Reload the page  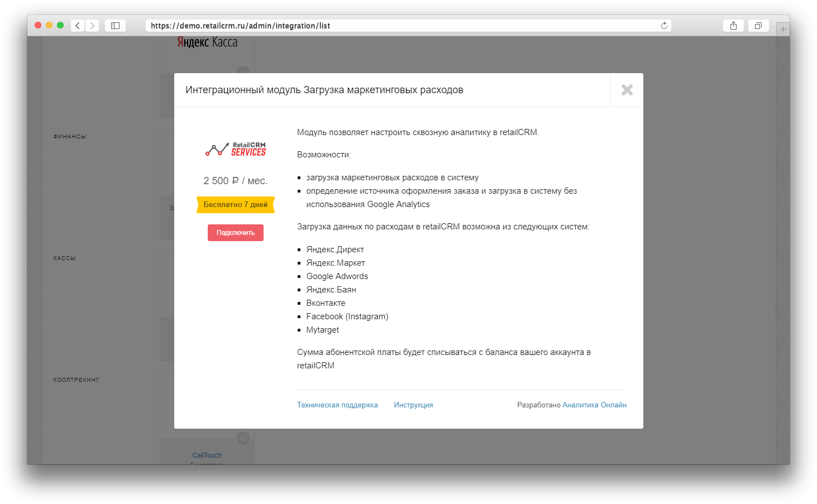[x=664, y=26]
